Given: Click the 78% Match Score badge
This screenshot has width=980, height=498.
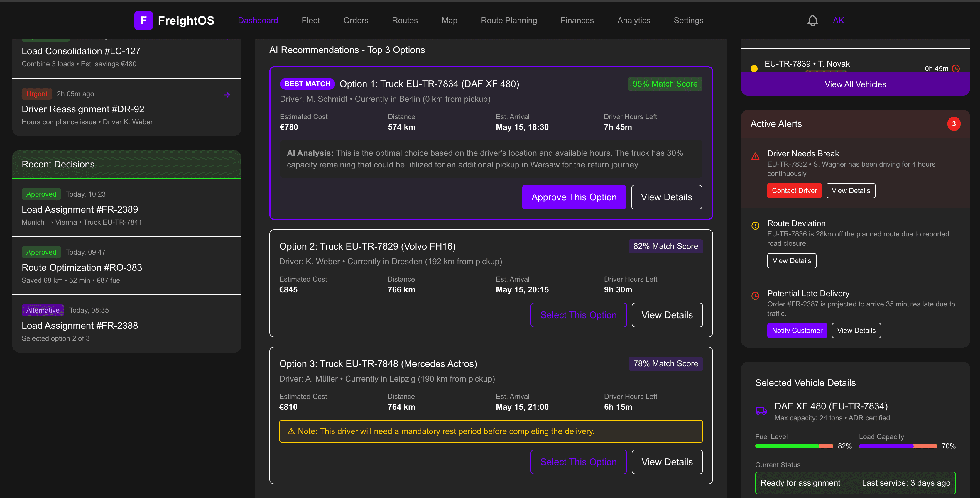Looking at the screenshot, I should click(x=665, y=363).
